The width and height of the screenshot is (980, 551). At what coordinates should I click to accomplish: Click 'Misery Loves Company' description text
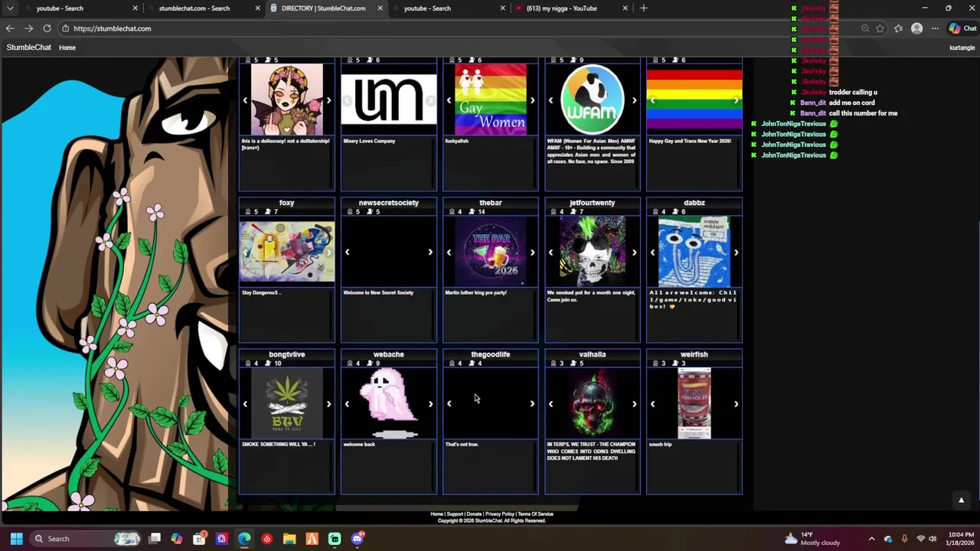click(x=369, y=141)
